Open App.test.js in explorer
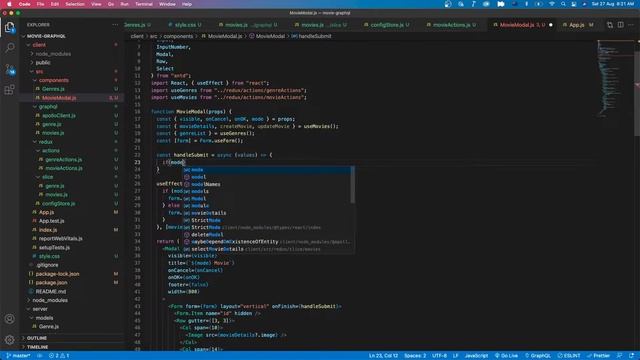640x360 pixels. (x=51, y=221)
